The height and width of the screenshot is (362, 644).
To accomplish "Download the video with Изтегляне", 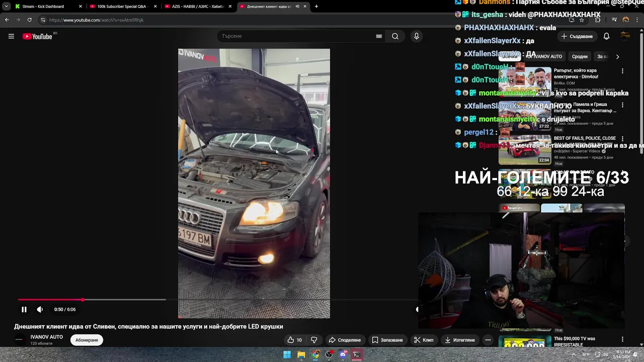I will tap(460, 340).
